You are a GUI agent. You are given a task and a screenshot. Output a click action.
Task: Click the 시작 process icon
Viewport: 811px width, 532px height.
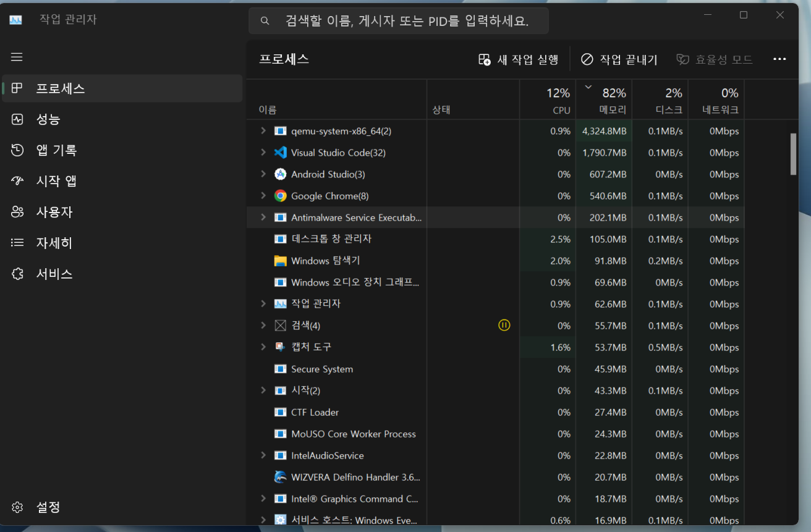pyautogui.click(x=281, y=391)
